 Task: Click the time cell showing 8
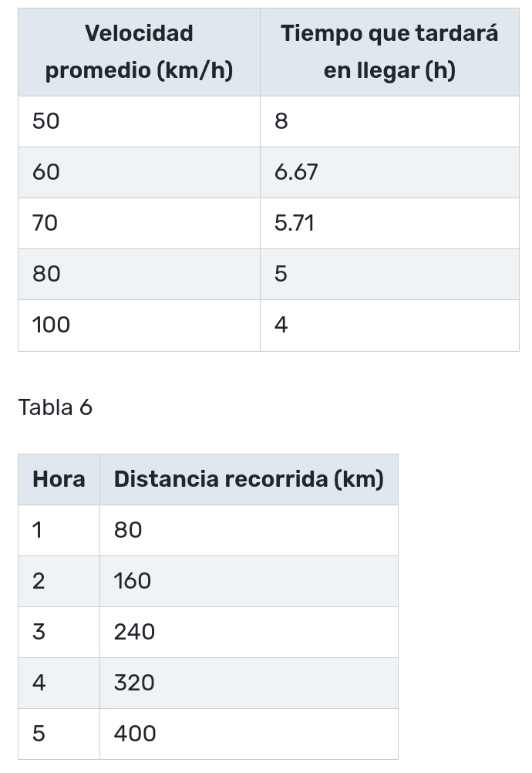pos(281,121)
